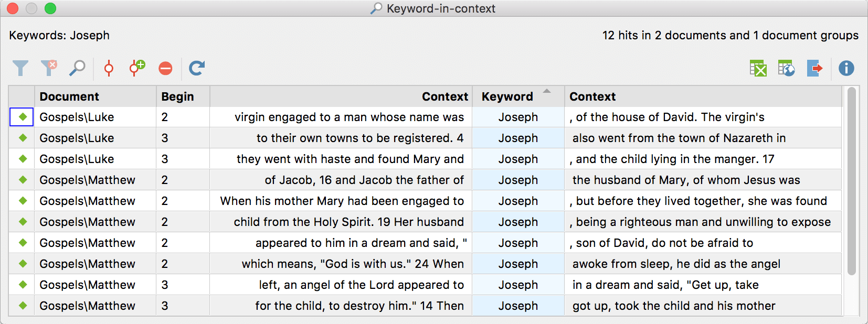Screen dimensions: 868x324
Task: Click '12 hits in 2 documents' summary text
Action: coord(731,35)
